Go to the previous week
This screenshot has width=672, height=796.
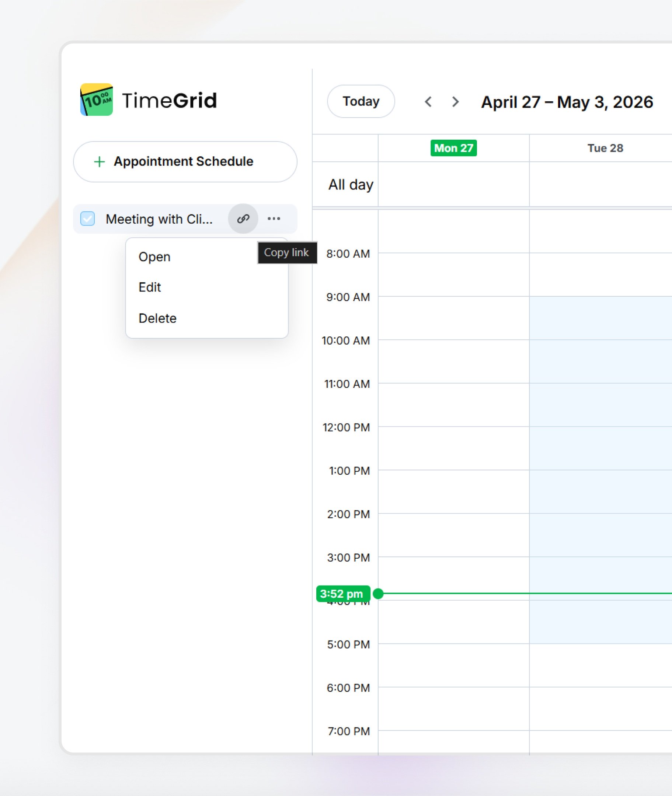[x=428, y=102]
